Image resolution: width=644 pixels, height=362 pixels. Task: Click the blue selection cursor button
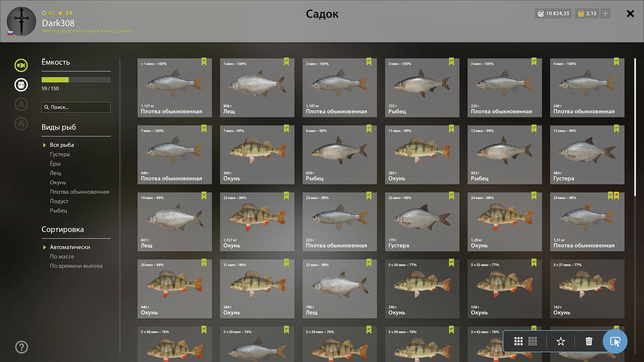[x=615, y=342]
